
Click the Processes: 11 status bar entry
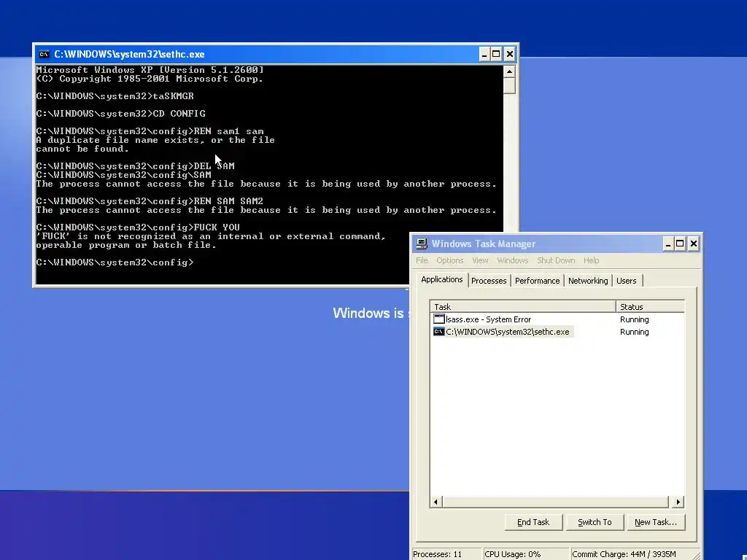click(x=446, y=554)
